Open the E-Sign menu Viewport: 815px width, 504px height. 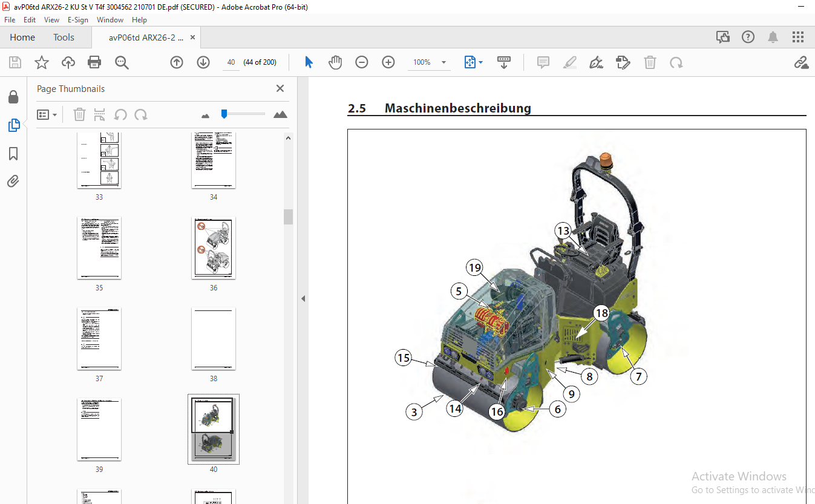[x=78, y=20]
